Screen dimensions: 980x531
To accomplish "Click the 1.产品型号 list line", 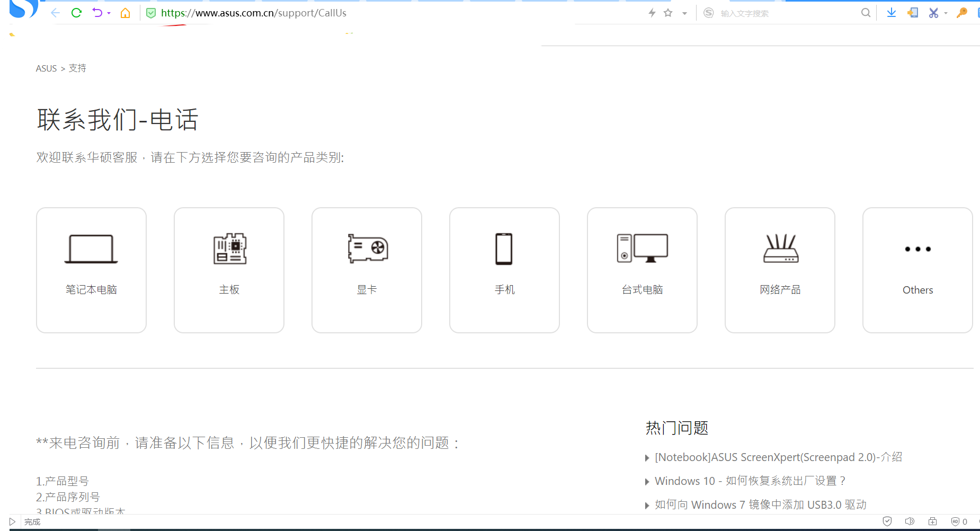I will point(63,481).
